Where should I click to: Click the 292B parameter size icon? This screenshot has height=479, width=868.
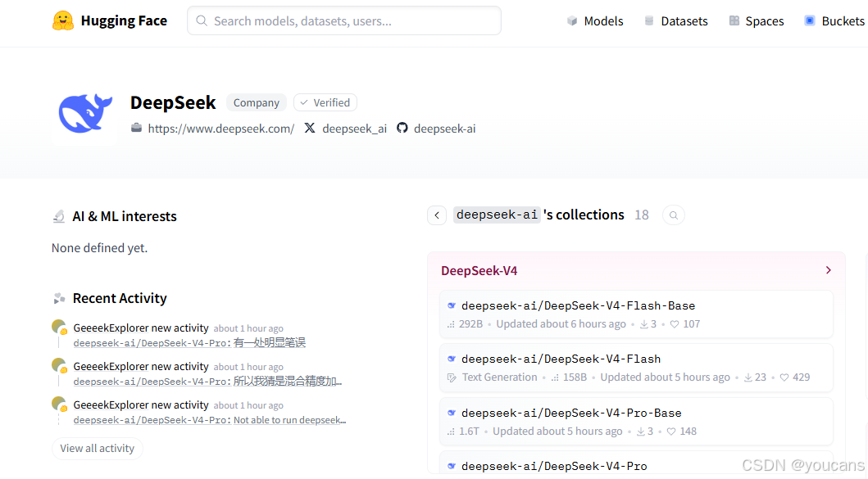451,324
